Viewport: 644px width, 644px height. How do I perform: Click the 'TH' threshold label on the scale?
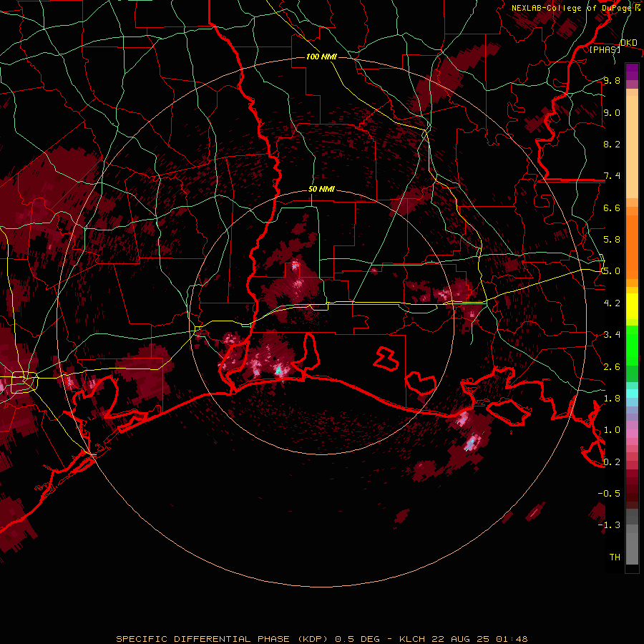[x=615, y=557]
